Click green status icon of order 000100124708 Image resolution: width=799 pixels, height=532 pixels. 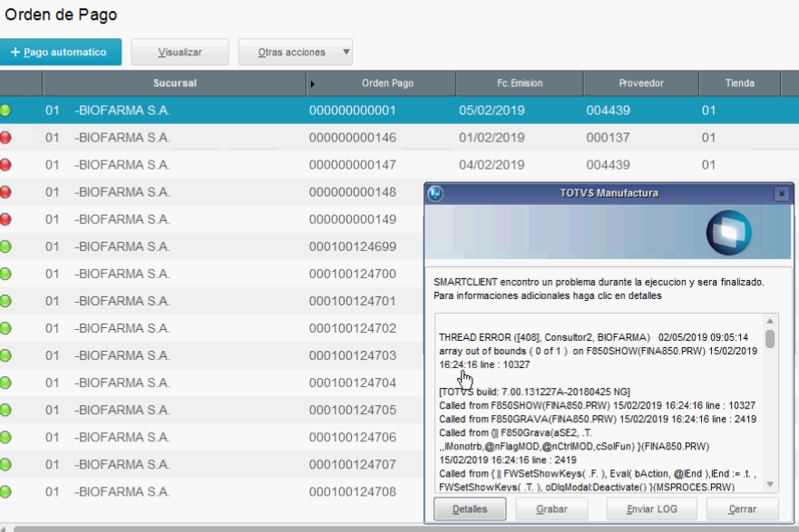point(5,492)
